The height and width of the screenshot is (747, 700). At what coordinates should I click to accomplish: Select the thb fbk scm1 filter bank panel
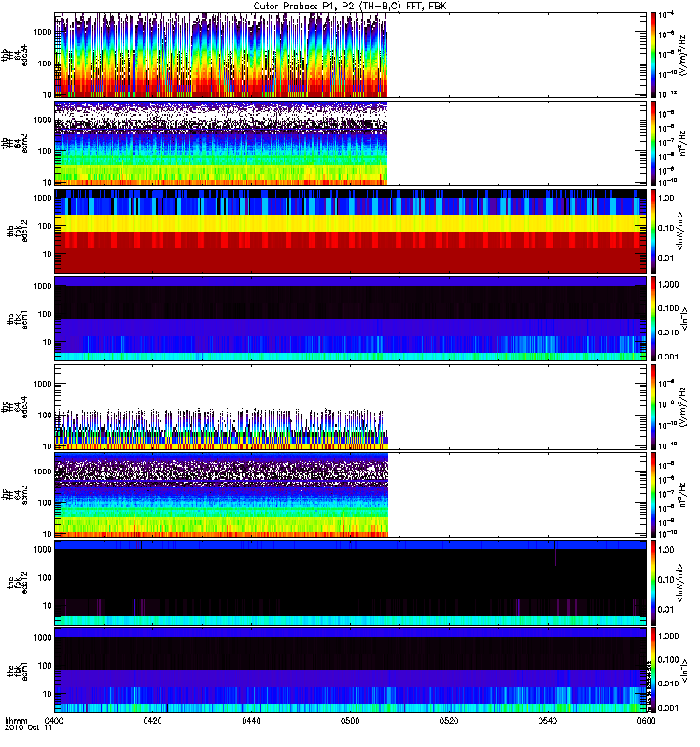pos(351,318)
